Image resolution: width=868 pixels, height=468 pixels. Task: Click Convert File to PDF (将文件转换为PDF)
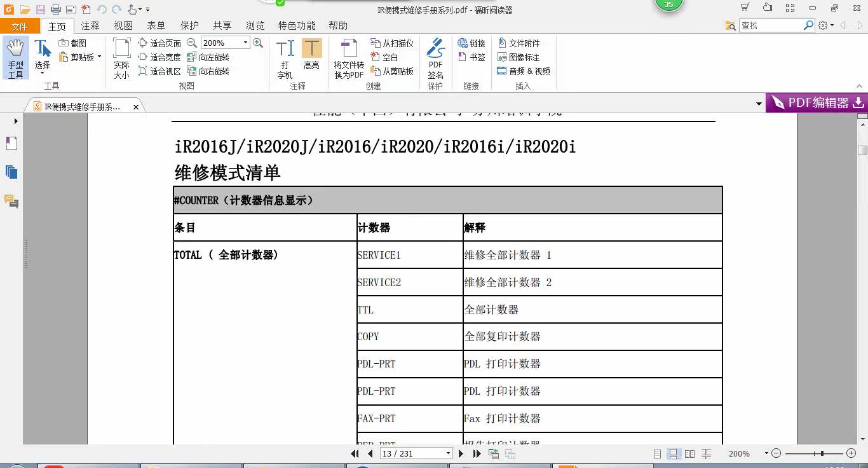click(349, 58)
